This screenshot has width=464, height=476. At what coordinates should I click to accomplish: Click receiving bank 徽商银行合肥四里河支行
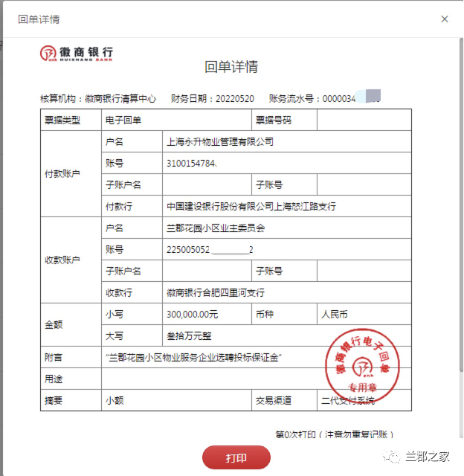[x=216, y=292]
